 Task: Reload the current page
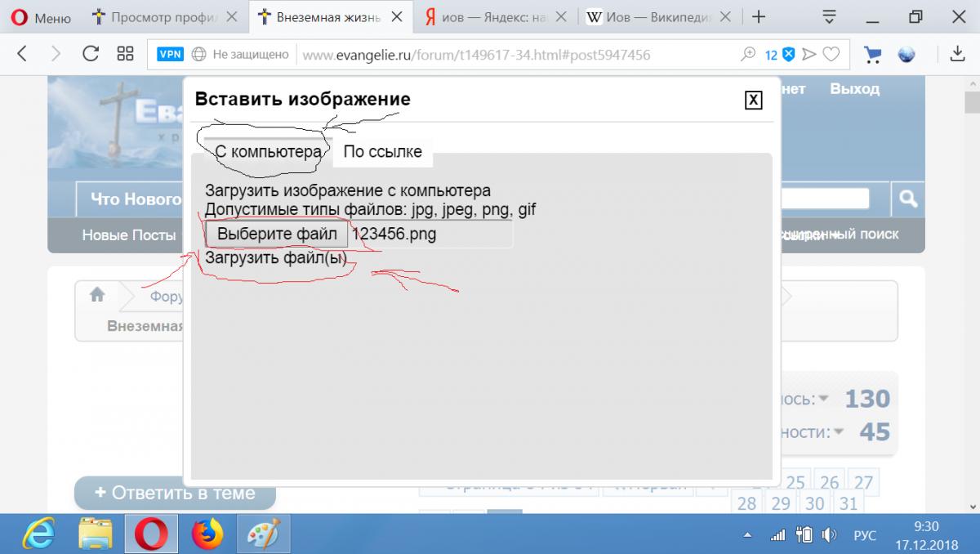[91, 54]
